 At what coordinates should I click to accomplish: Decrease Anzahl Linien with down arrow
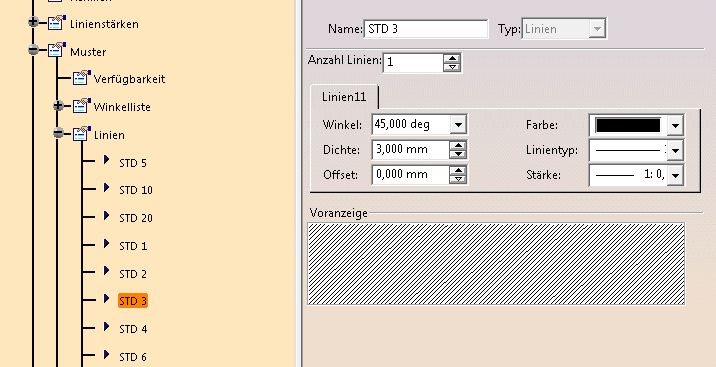452,67
